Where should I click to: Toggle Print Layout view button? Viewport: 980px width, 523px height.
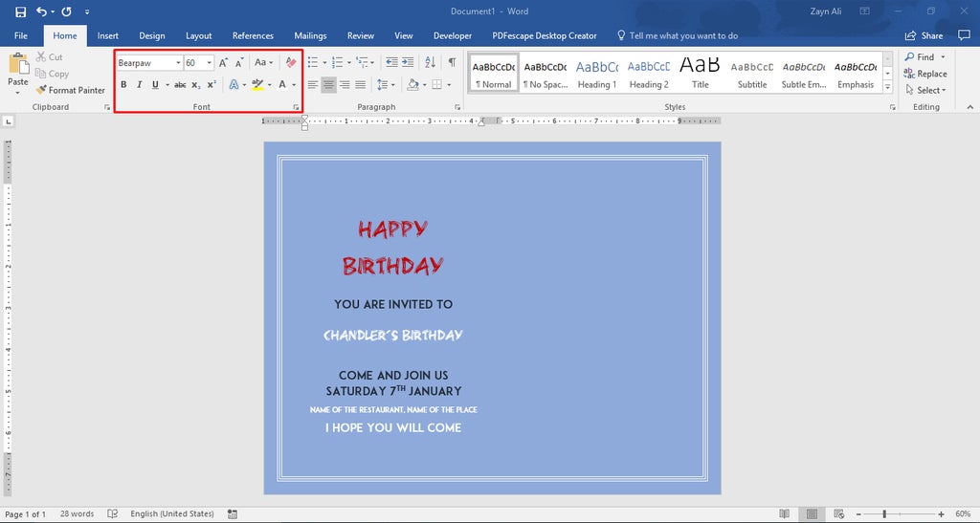pyautogui.click(x=812, y=513)
